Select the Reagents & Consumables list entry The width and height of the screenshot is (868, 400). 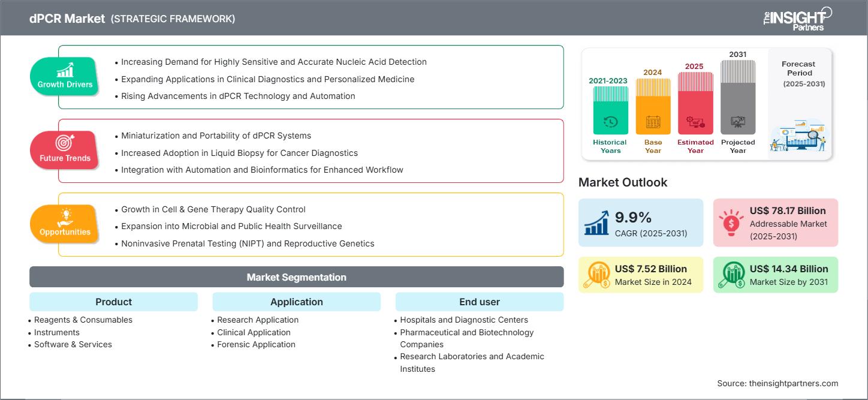pos(82,320)
